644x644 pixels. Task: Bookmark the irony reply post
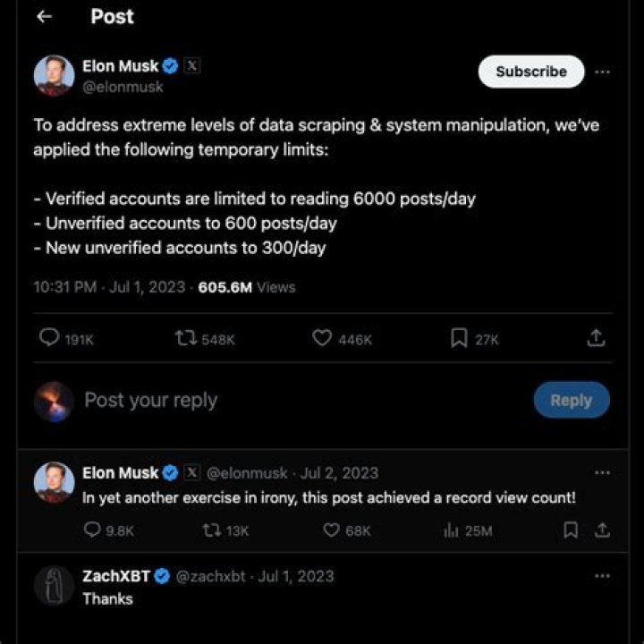tap(571, 530)
